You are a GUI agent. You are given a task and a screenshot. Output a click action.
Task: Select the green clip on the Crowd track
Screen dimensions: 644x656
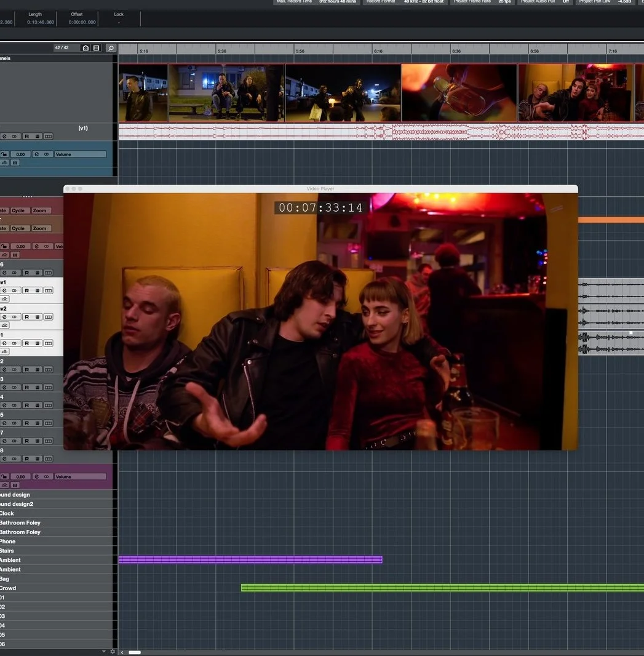(x=442, y=588)
